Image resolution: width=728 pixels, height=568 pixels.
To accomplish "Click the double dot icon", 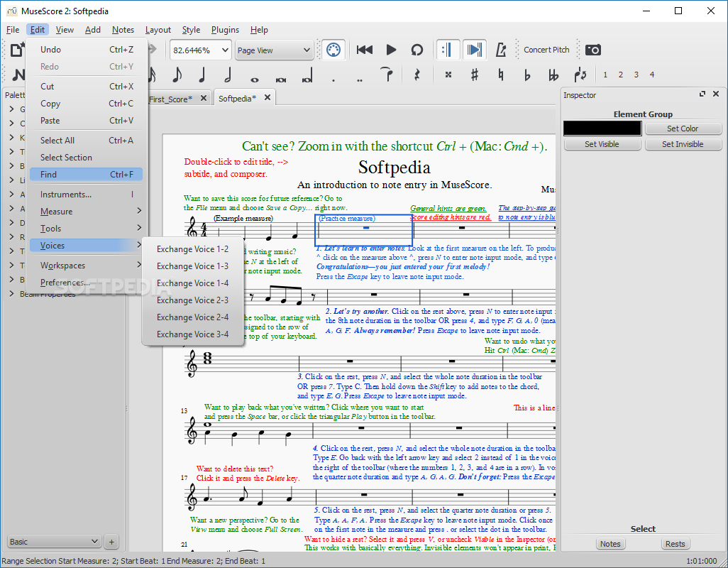I will pos(360,80).
